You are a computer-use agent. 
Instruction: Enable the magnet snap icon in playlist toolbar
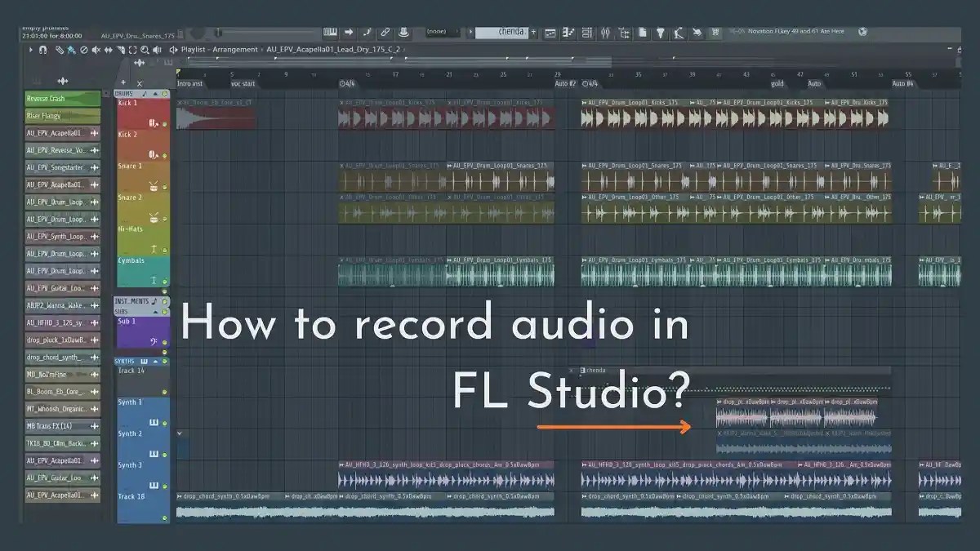(x=42, y=50)
